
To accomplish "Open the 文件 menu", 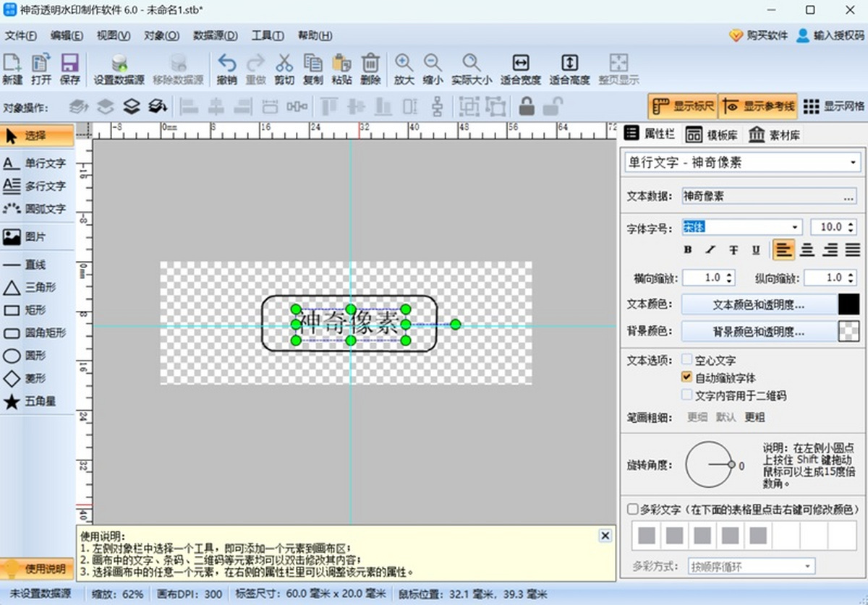I will 20,35.
